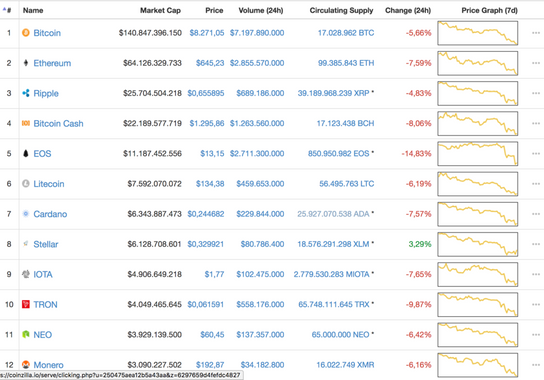Click TRON volume $558.176.000
The height and width of the screenshot is (380, 544).
[260, 305]
